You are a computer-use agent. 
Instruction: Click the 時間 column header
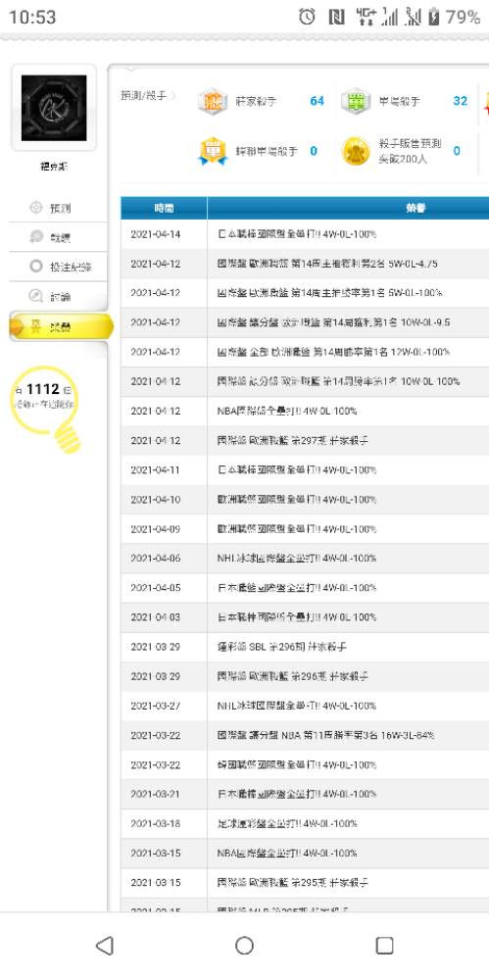point(164,208)
